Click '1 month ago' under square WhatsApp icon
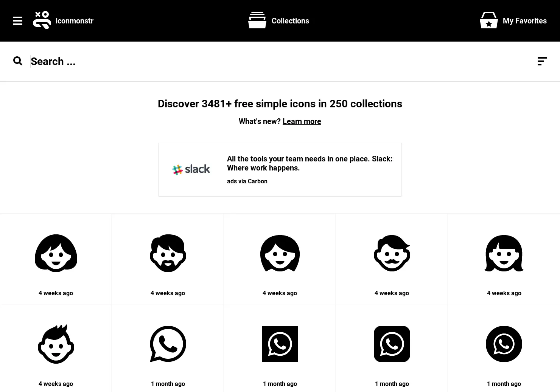 click(x=280, y=384)
